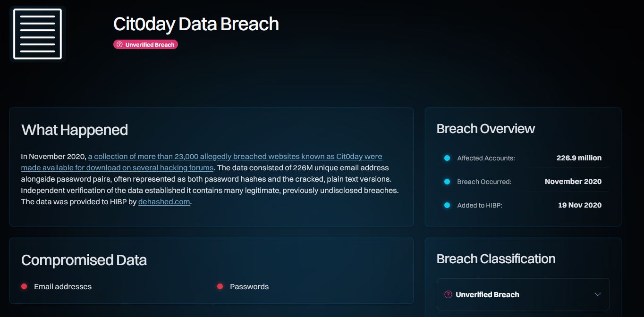Viewport: 644px width, 317px height.
Task: Click the Cit0day Data Breach title
Action: (196, 24)
